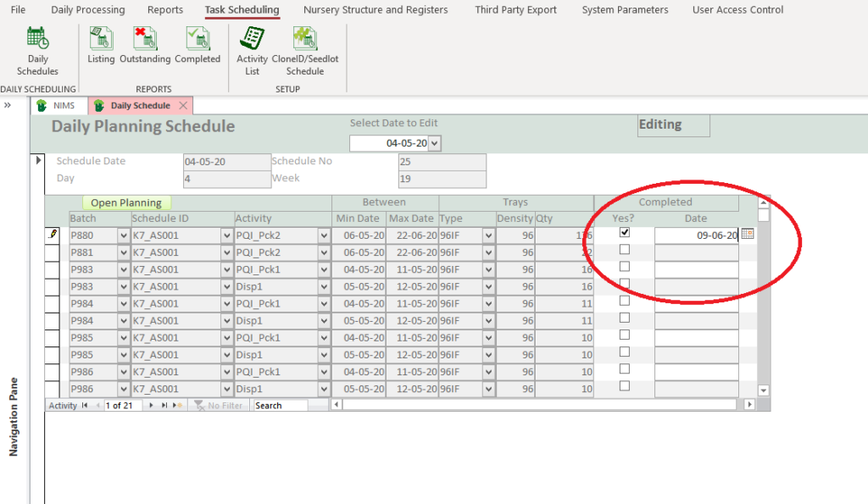Viewport: 868px width, 504px height.
Task: Open the date picker calendar icon
Action: click(x=747, y=235)
